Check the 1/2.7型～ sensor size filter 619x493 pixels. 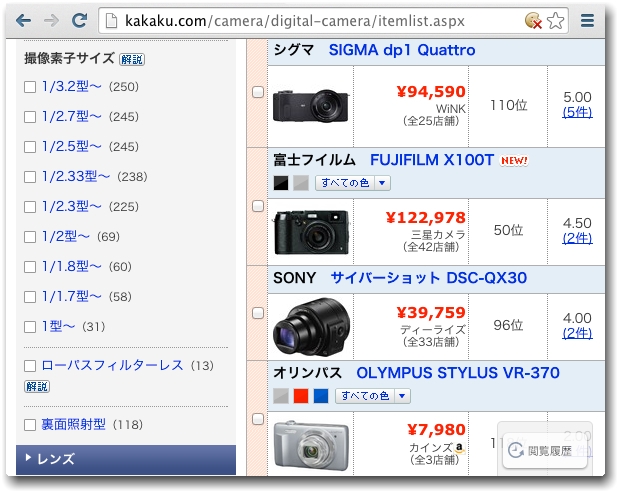click(x=30, y=117)
